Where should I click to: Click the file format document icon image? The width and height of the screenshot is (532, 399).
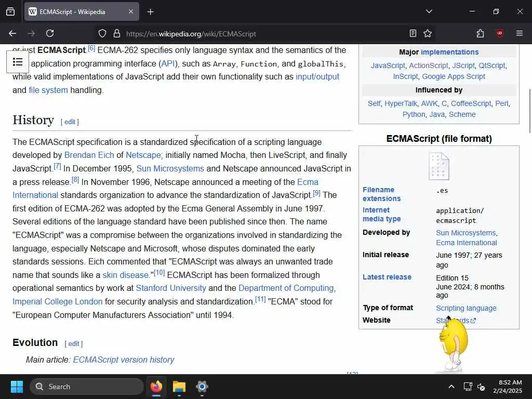[438, 166]
